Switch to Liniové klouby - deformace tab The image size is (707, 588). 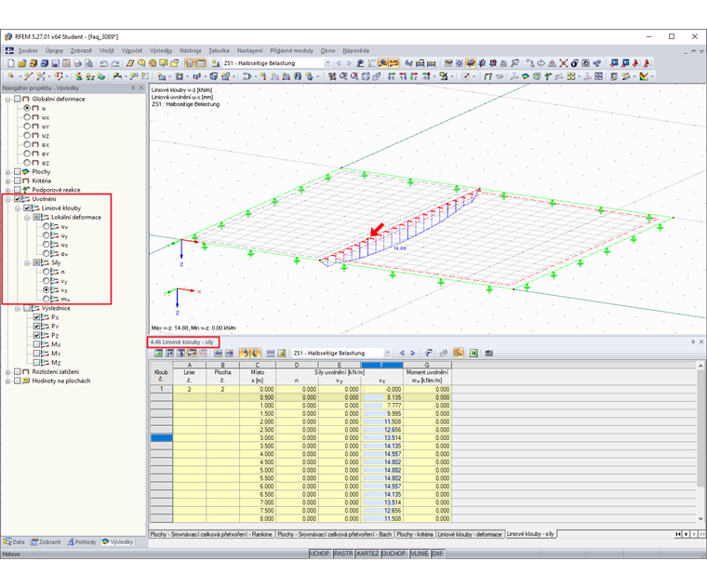coord(470,534)
